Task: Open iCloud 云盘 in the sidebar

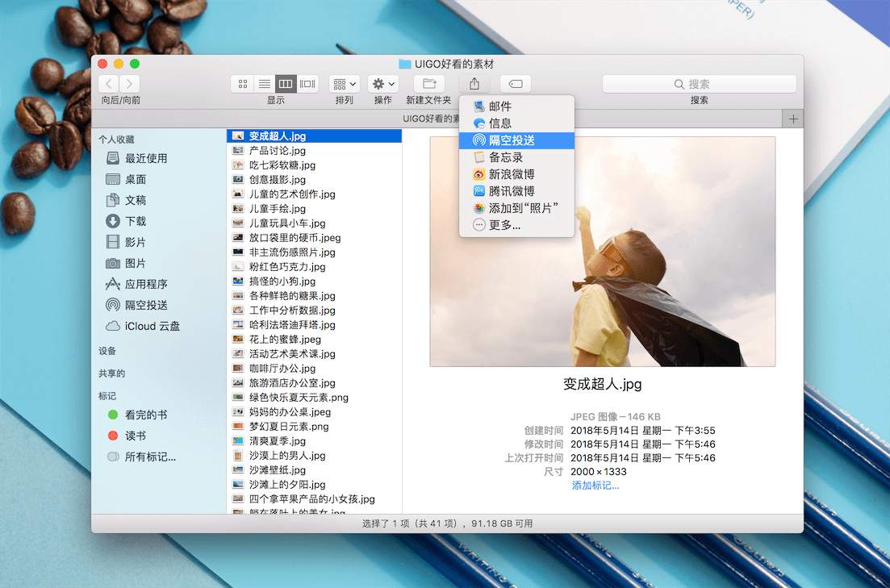Action: click(x=143, y=327)
